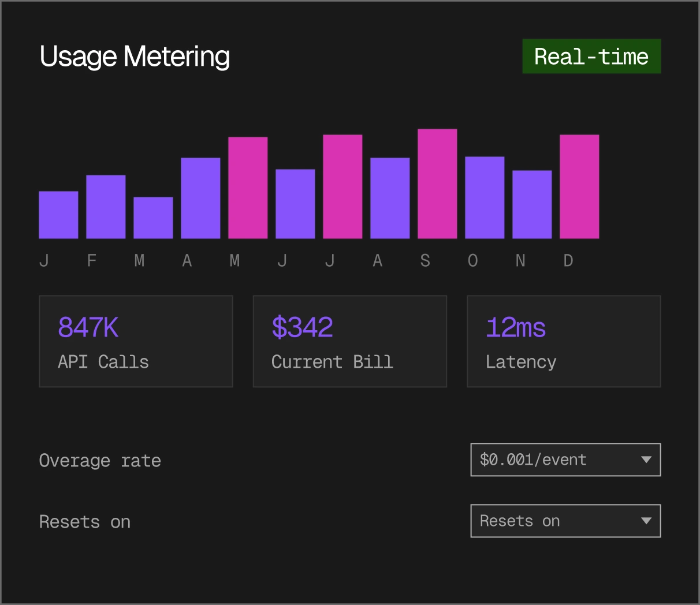The height and width of the screenshot is (605, 700).
Task: Click the March usage bar
Action: click(x=153, y=218)
